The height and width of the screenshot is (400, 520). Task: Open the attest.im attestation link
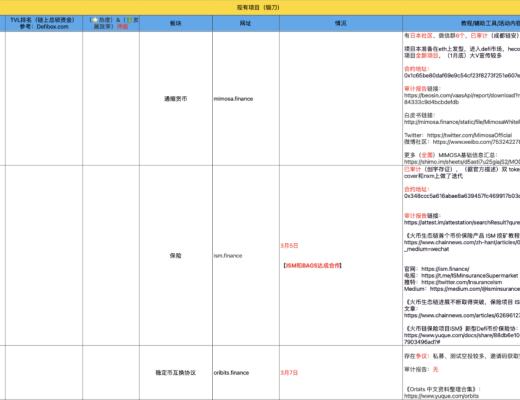coord(462,222)
